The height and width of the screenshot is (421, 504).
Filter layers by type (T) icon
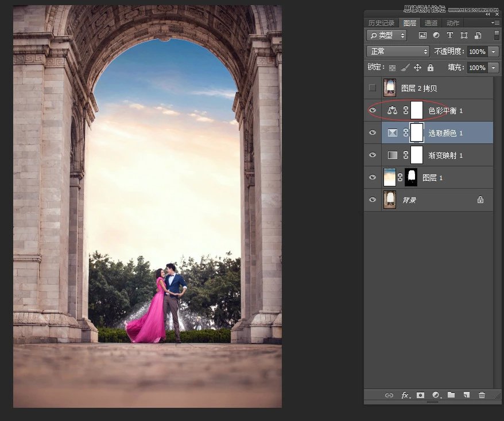click(450, 36)
